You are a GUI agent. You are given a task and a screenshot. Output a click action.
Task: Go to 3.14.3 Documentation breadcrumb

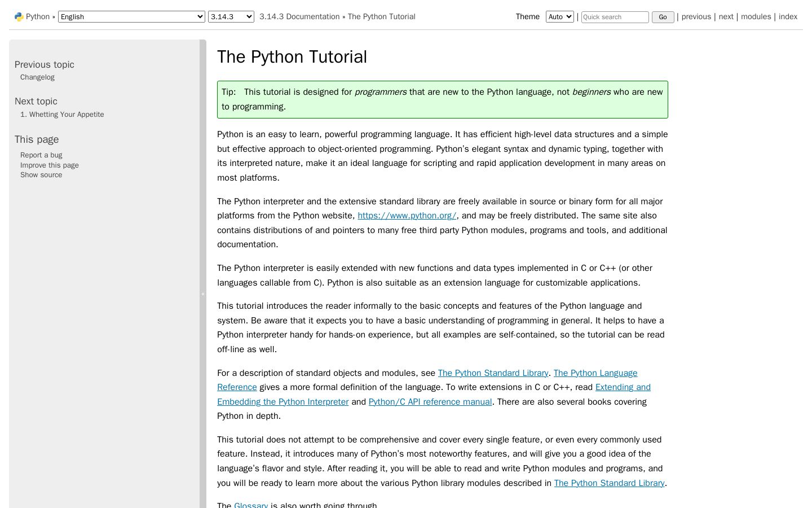[x=299, y=17]
